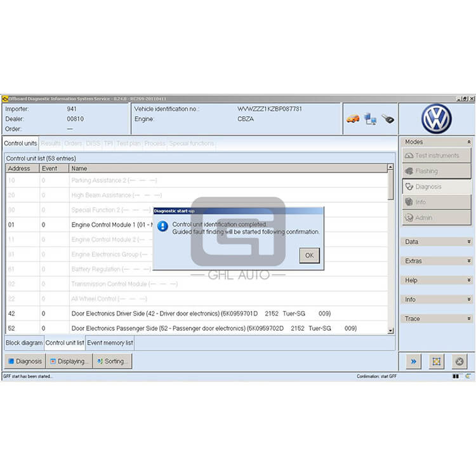Click the Volkswagen logo
This screenshot has width=476, height=476.
[437, 119]
